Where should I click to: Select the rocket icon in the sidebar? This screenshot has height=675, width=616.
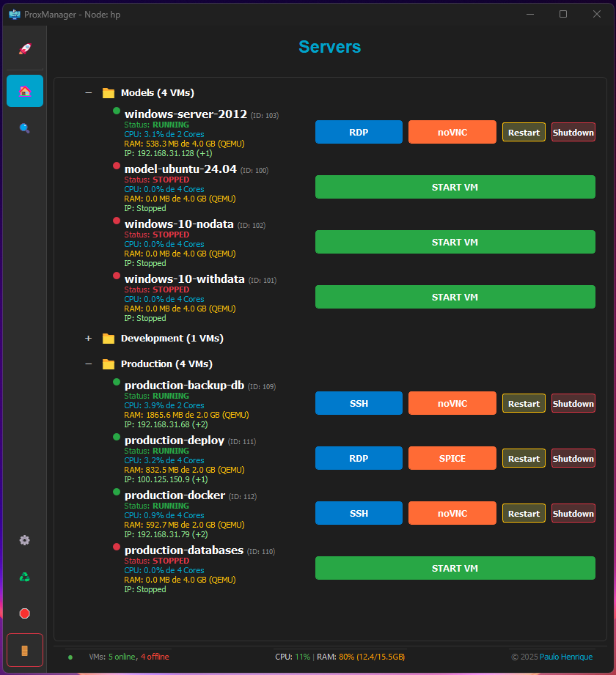click(x=24, y=48)
